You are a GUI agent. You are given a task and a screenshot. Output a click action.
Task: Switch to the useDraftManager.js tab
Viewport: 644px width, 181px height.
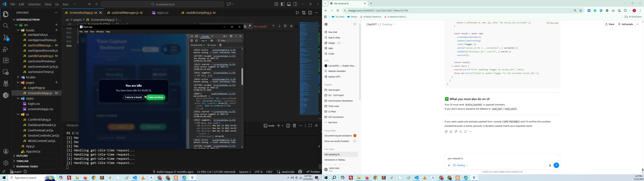click(x=125, y=13)
